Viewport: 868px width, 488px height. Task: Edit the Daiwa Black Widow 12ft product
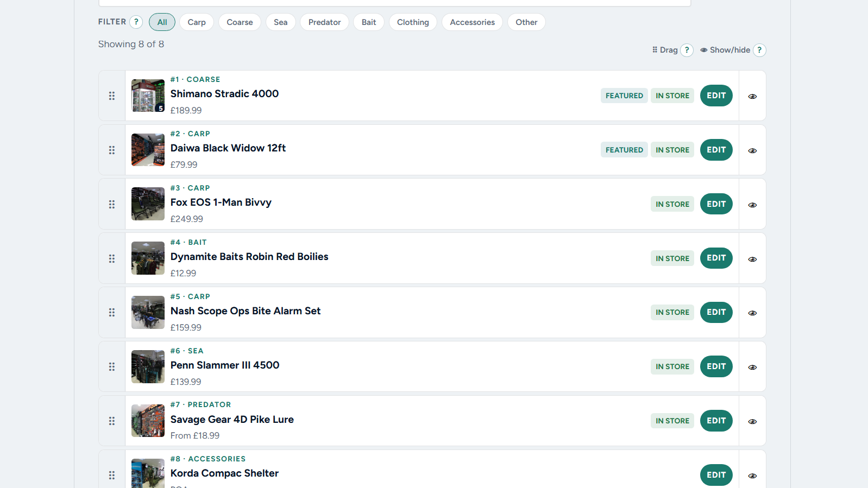click(x=716, y=150)
